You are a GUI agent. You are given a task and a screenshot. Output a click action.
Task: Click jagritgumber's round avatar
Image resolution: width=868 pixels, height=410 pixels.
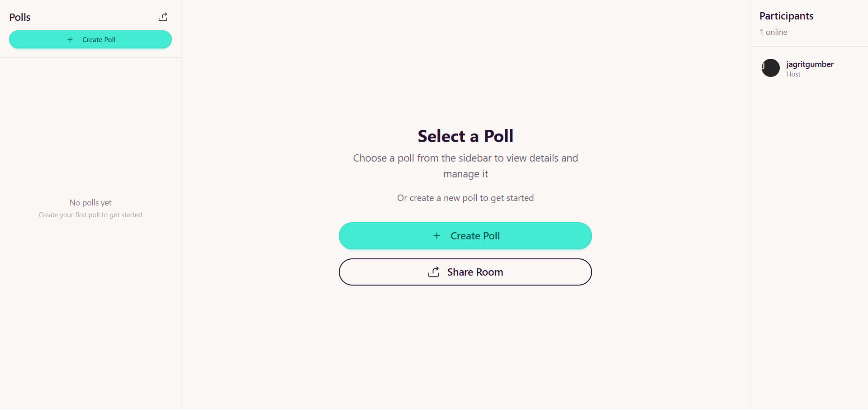pos(771,68)
